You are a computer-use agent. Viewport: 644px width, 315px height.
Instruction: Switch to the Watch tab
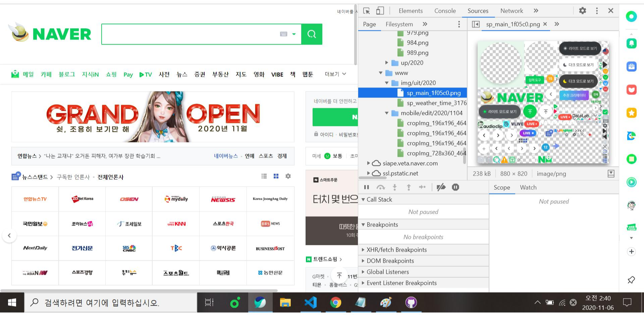coord(528,188)
